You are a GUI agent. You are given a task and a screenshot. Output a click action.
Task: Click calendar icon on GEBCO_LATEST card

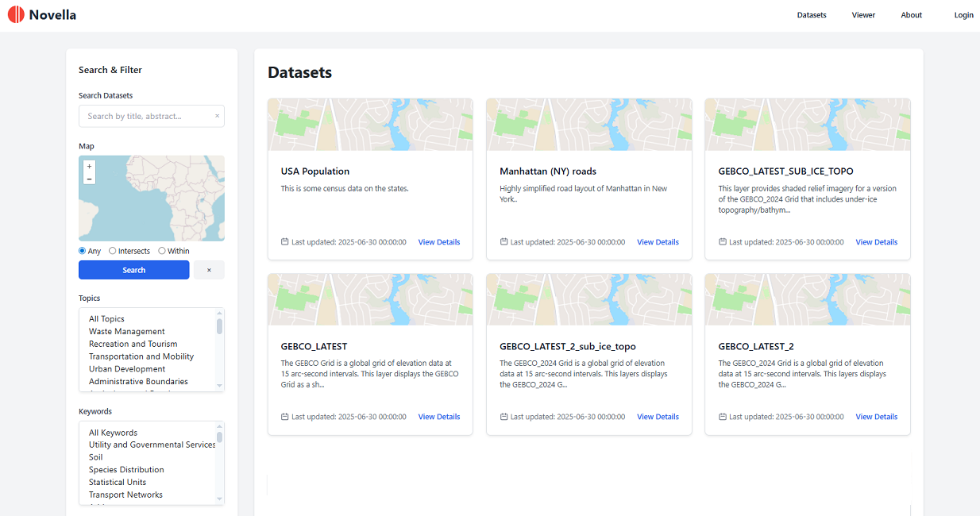(285, 416)
